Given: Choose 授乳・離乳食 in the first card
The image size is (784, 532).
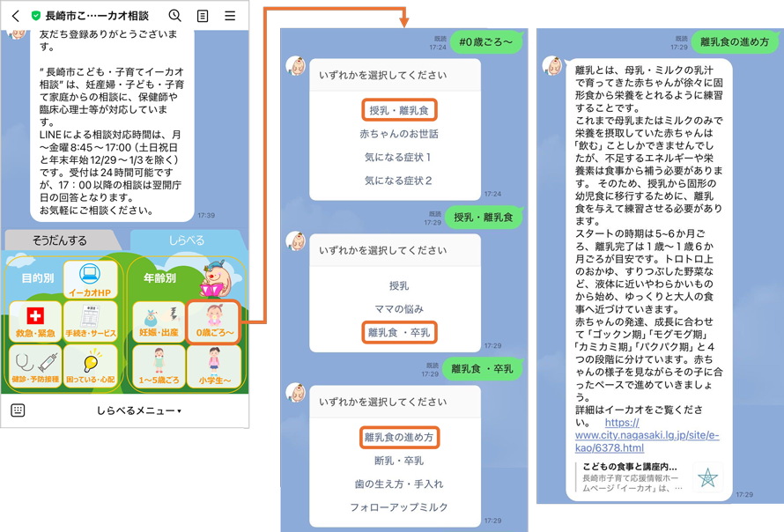Looking at the screenshot, I should tap(399, 110).
